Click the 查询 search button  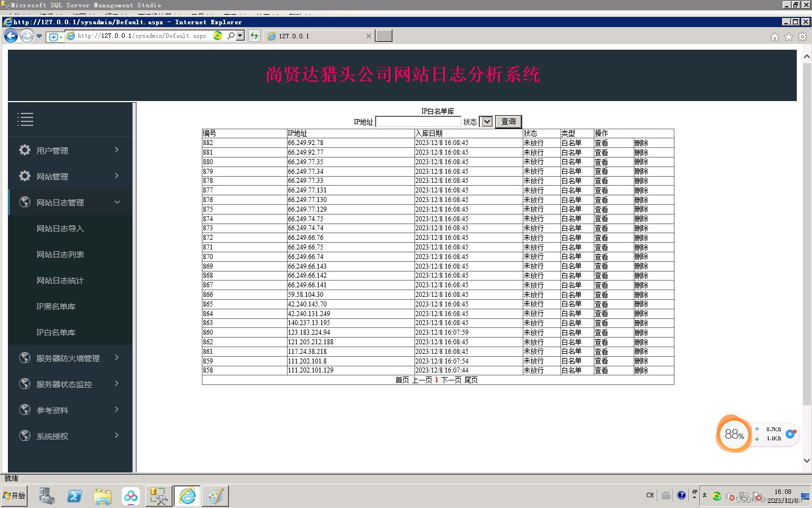509,121
